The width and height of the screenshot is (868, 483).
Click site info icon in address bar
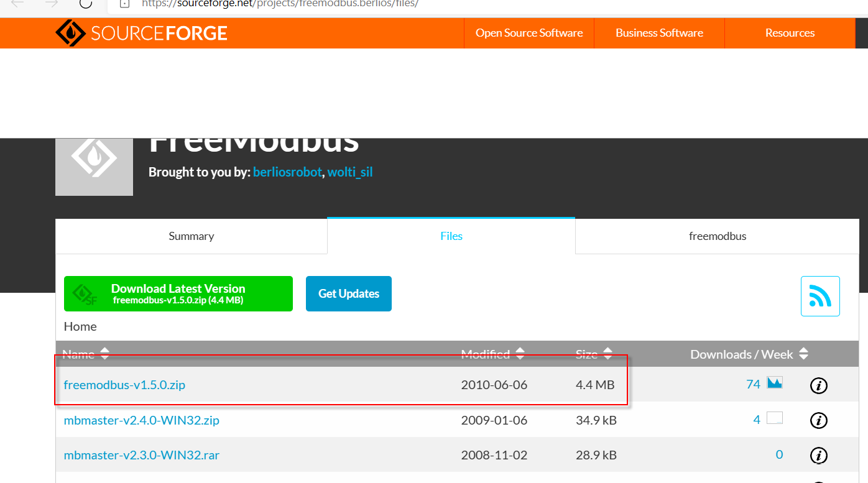point(124,3)
